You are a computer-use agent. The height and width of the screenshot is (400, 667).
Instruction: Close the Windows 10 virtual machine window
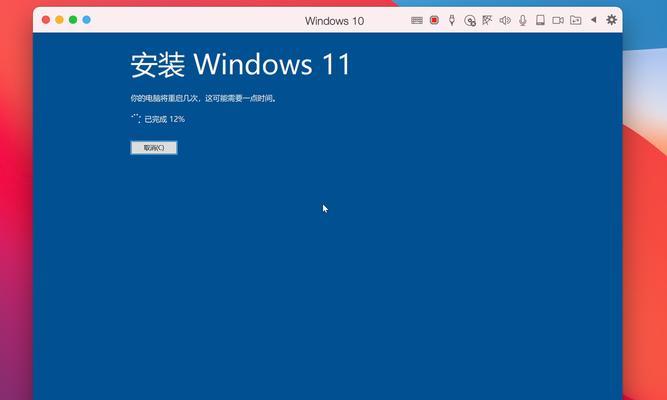46,20
